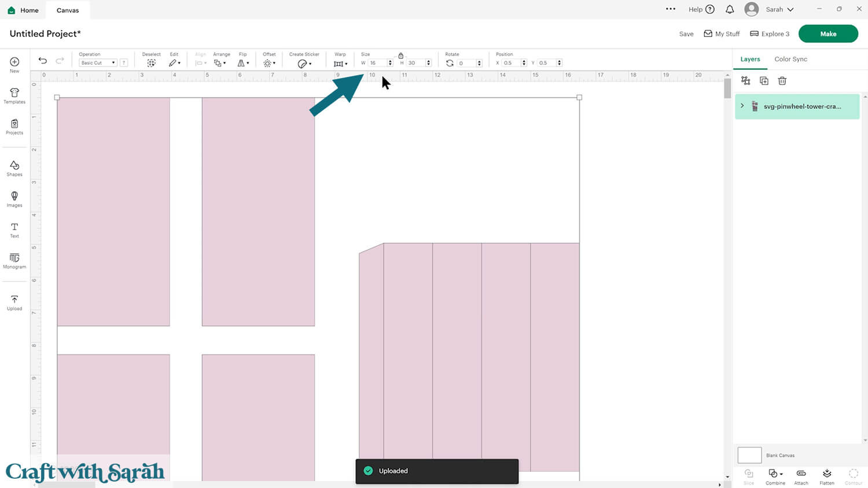The image size is (868, 488).
Task: Go to the Home tab
Action: coord(23,10)
